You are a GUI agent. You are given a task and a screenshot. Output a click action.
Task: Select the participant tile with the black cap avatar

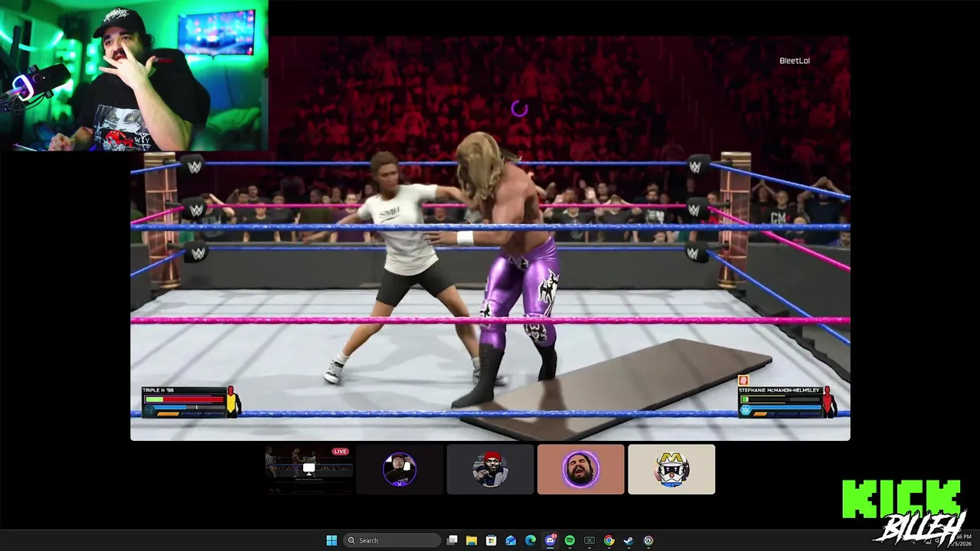click(x=400, y=469)
